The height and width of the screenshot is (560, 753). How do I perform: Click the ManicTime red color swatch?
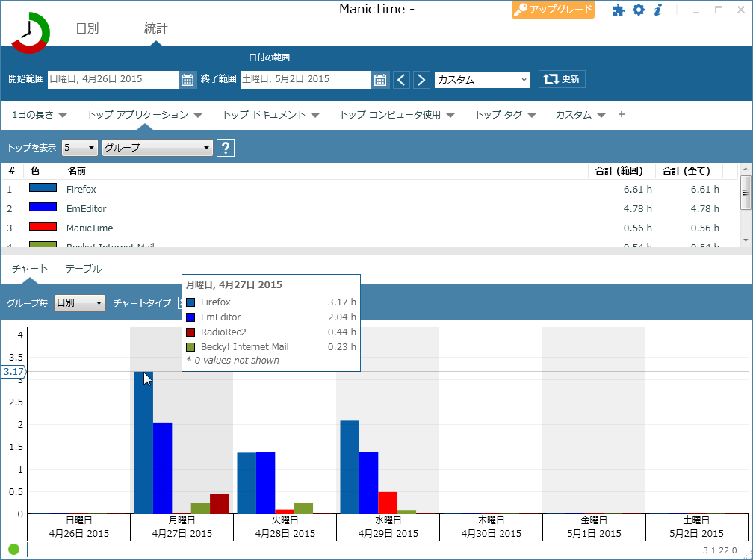coord(43,226)
